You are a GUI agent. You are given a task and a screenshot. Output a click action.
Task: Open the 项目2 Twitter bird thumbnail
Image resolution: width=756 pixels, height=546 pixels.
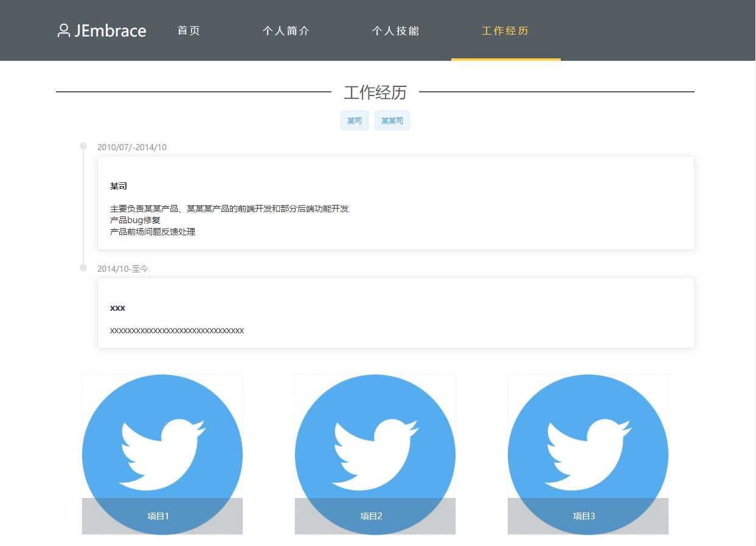point(375,455)
